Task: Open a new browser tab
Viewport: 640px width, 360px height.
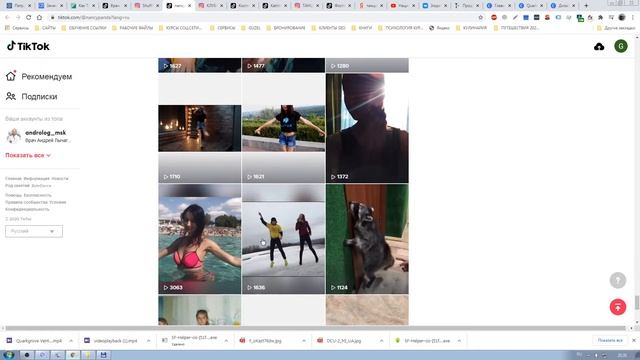Action: point(586,6)
